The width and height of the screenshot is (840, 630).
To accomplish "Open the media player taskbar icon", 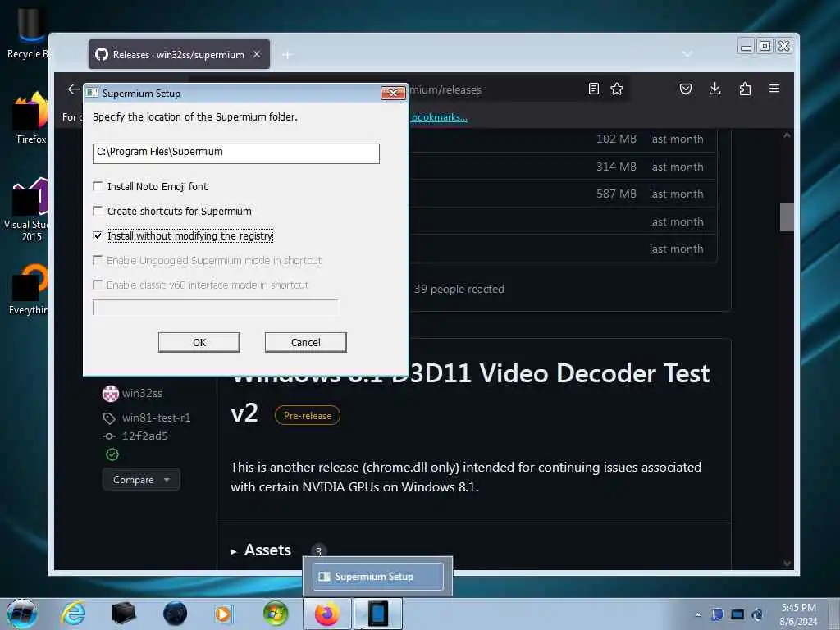I will coord(223,614).
